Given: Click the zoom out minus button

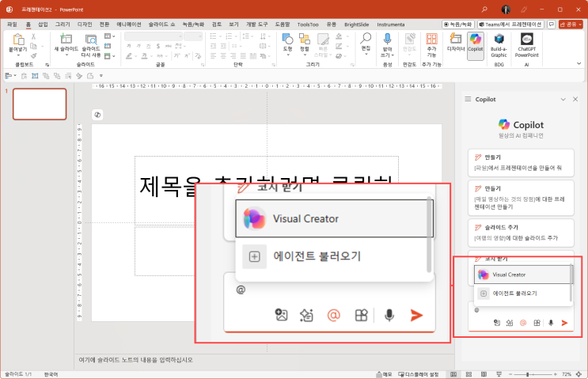Looking at the screenshot, I should pos(510,374).
